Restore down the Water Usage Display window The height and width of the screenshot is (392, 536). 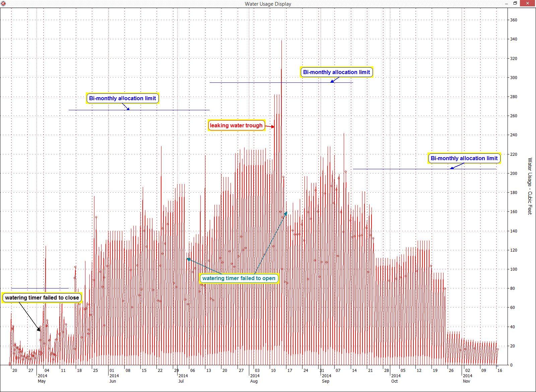[516, 4]
